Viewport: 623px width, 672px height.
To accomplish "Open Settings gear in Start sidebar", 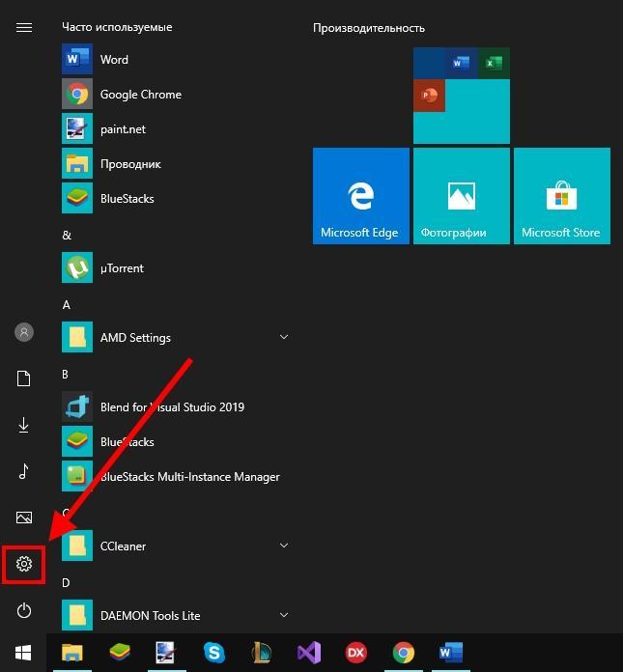I will (24, 564).
